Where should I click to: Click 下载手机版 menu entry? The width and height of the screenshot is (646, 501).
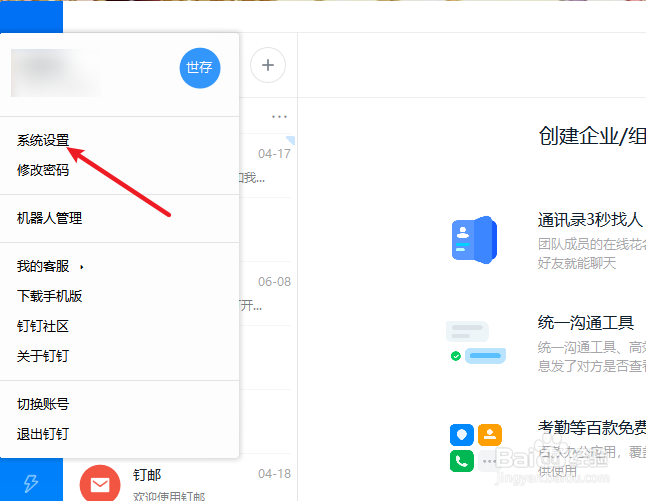click(x=49, y=296)
